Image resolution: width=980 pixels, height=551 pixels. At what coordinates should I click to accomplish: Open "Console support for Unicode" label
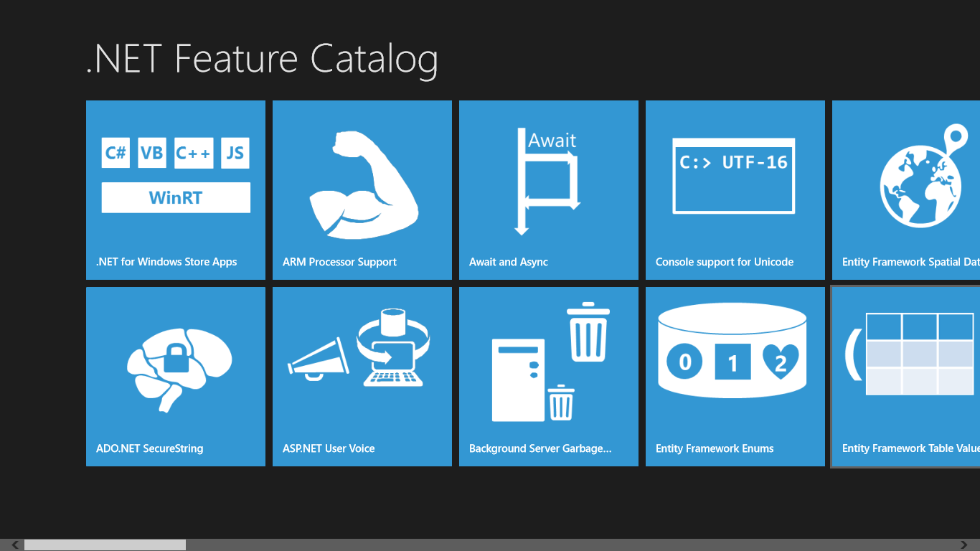coord(725,262)
